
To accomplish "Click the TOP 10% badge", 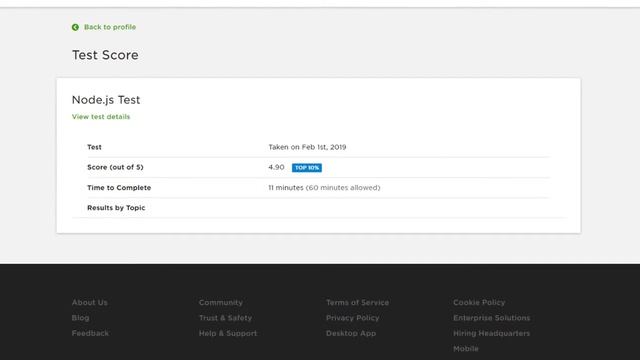I will tap(307, 168).
